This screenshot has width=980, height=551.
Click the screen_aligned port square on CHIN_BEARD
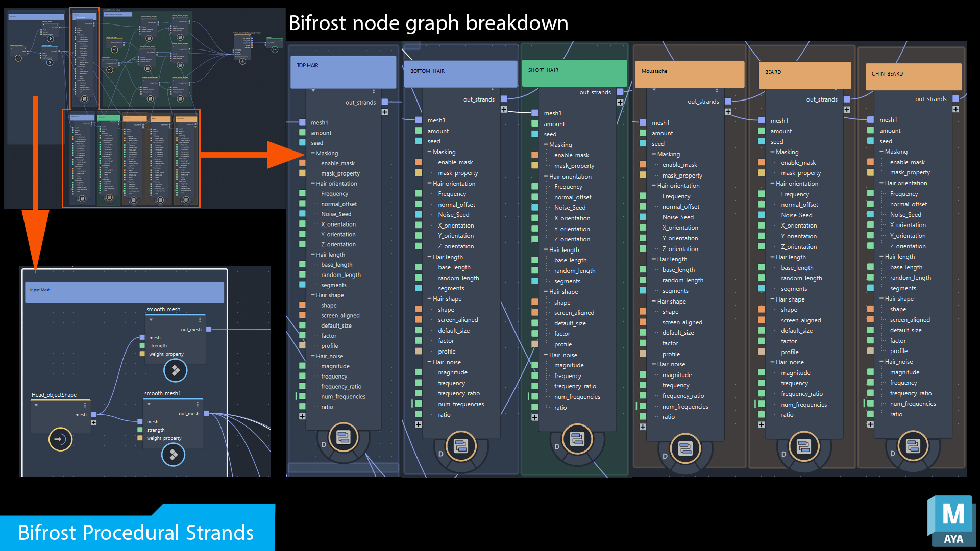[870, 319]
